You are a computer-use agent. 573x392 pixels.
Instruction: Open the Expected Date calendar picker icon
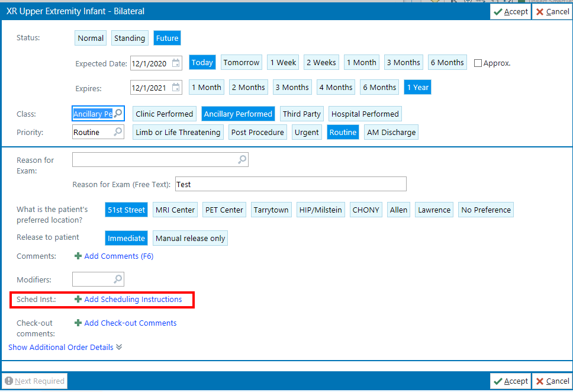[x=176, y=63]
